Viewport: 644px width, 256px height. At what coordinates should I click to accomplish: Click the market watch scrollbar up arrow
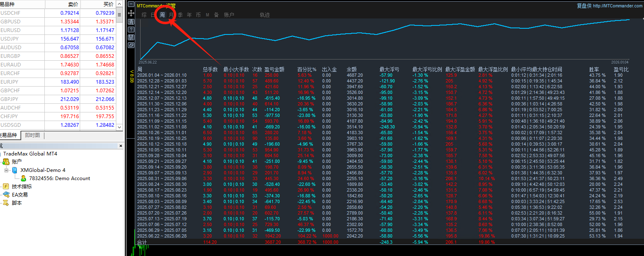[120, 4]
